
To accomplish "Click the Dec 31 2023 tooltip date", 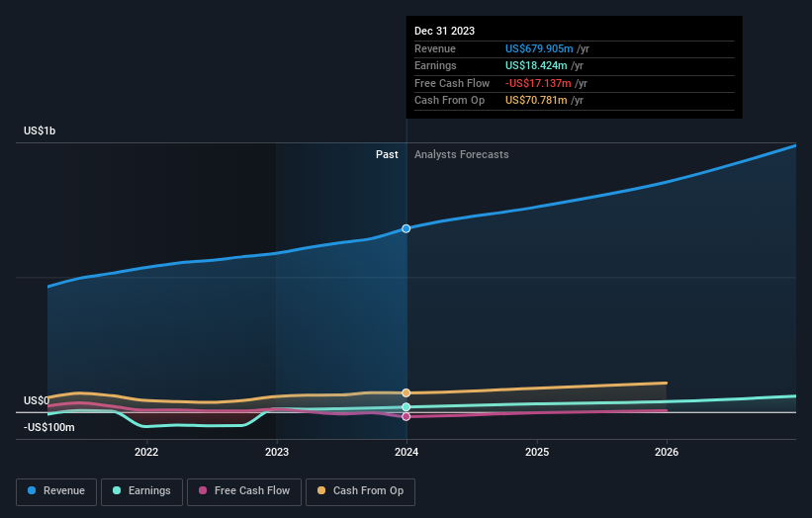I will point(444,31).
